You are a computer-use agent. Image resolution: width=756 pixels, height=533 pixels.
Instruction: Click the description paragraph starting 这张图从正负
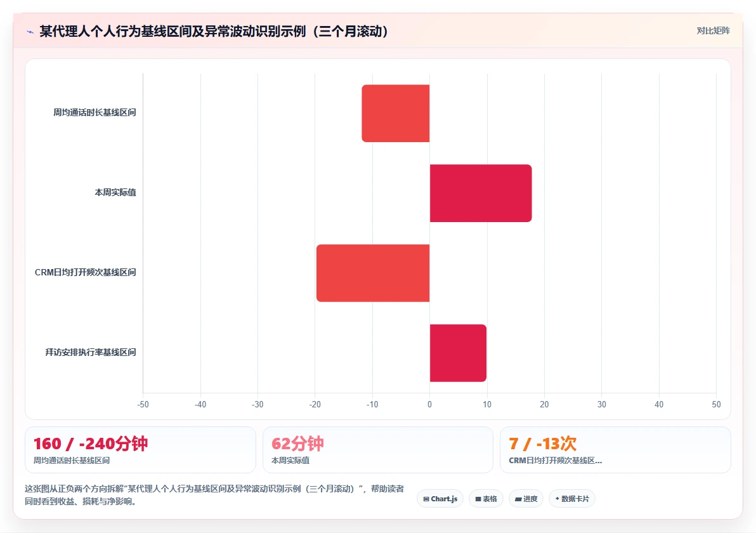[x=214, y=495]
